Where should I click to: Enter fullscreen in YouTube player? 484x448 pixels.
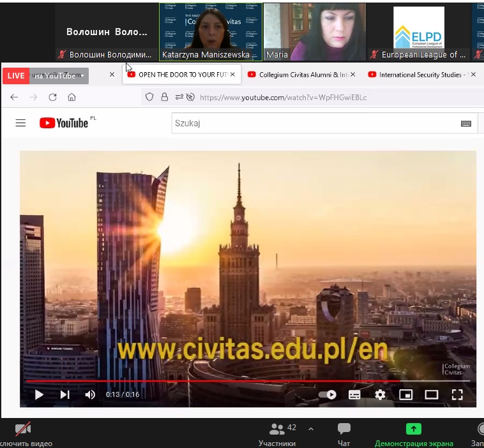click(x=457, y=394)
